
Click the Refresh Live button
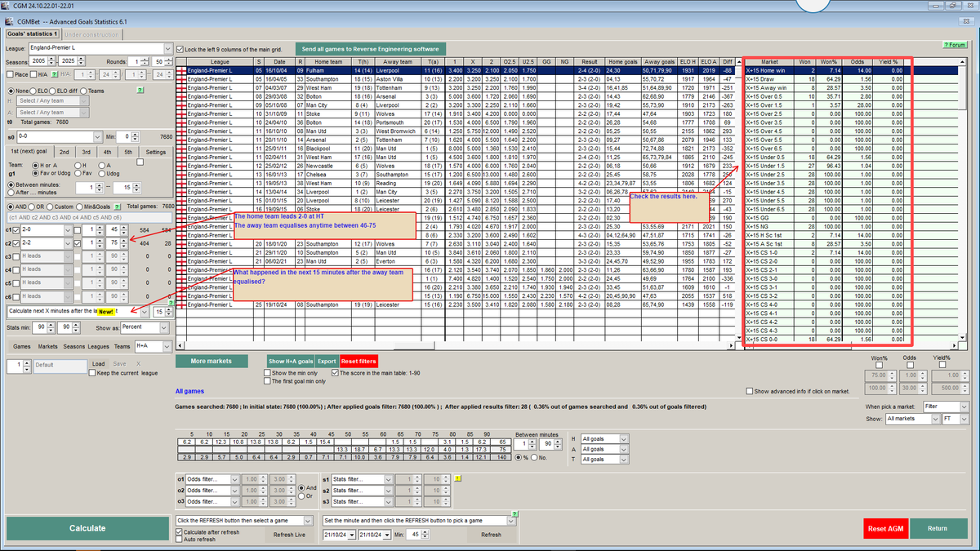coord(289,535)
